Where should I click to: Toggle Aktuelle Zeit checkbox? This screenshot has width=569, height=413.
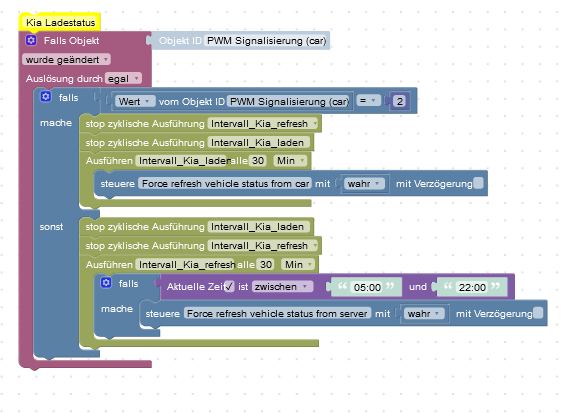pyautogui.click(x=229, y=286)
